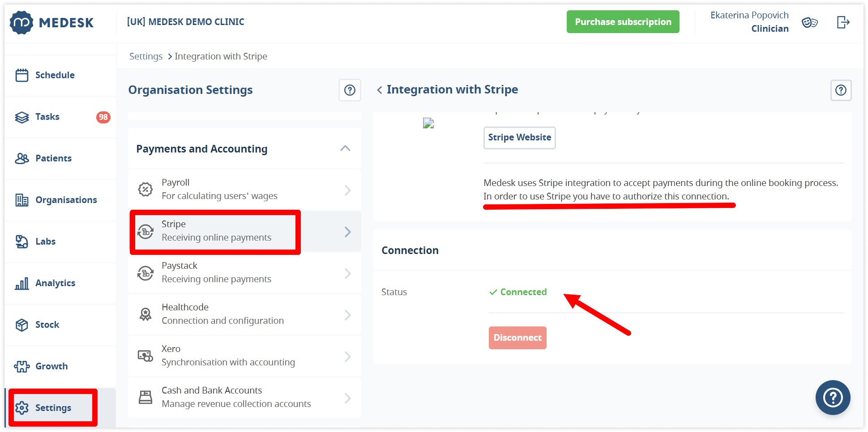Image resolution: width=868 pixels, height=432 pixels.
Task: Open the floating help chat button
Action: (833, 398)
